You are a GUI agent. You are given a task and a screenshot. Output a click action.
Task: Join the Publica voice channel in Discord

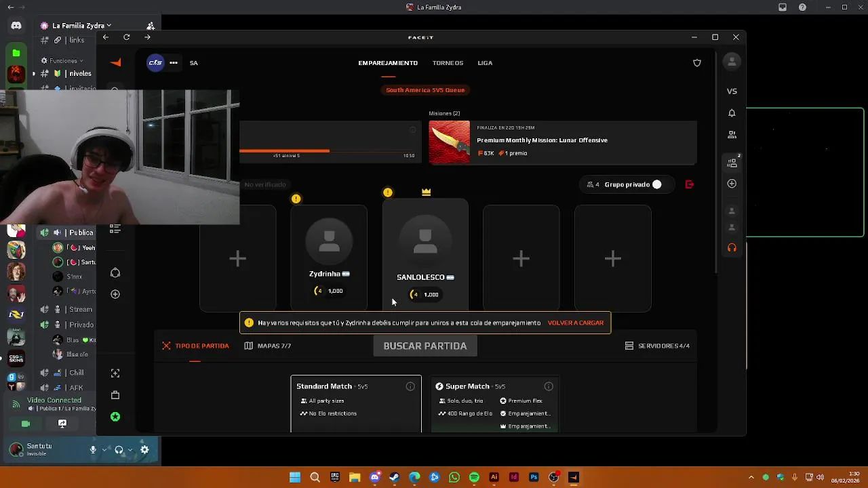tap(67, 232)
